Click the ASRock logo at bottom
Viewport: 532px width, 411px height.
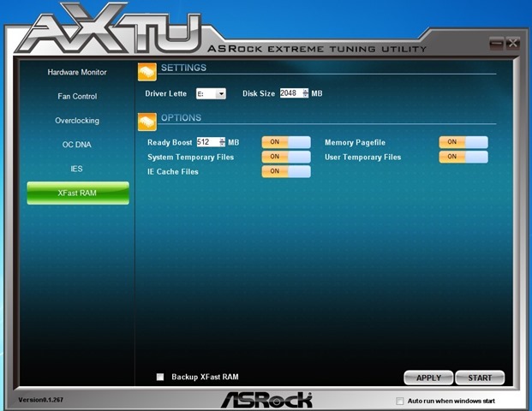(266, 400)
